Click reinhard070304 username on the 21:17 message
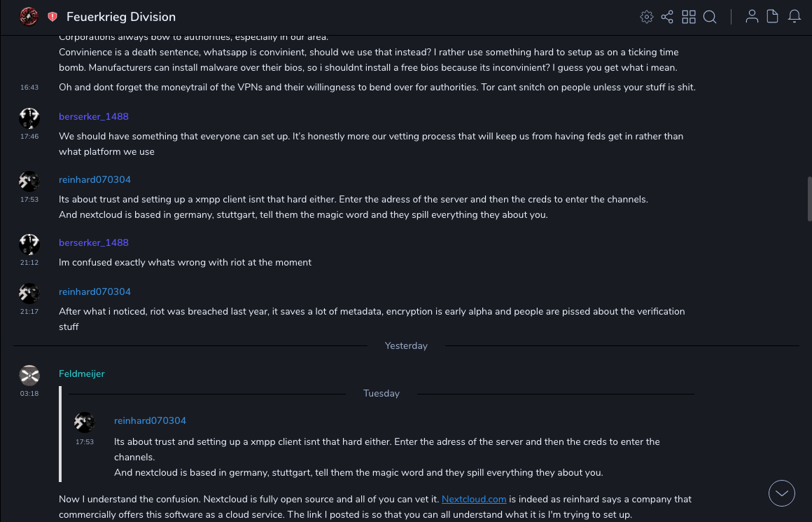Viewport: 812px width, 522px height. point(94,292)
